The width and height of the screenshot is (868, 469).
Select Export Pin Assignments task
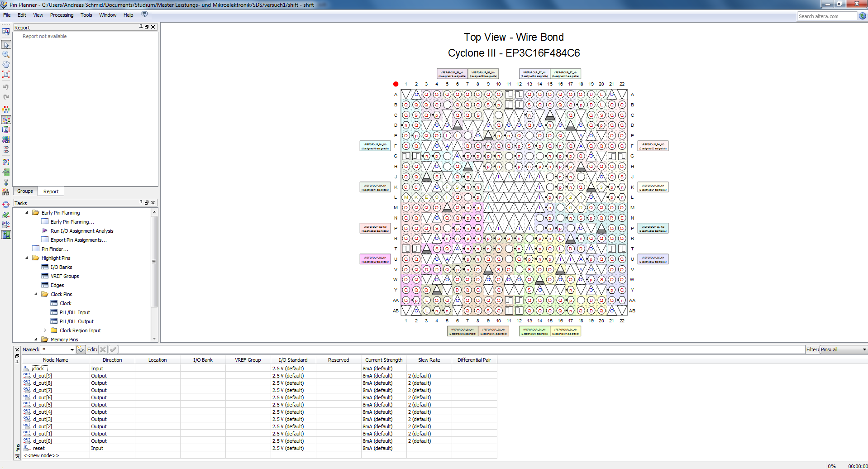[x=79, y=240]
